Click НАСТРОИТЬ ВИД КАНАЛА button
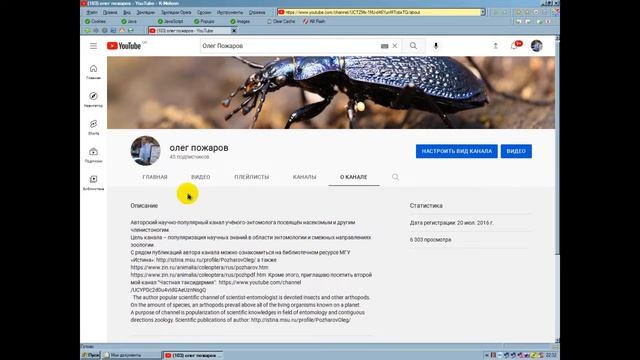 coord(457,151)
